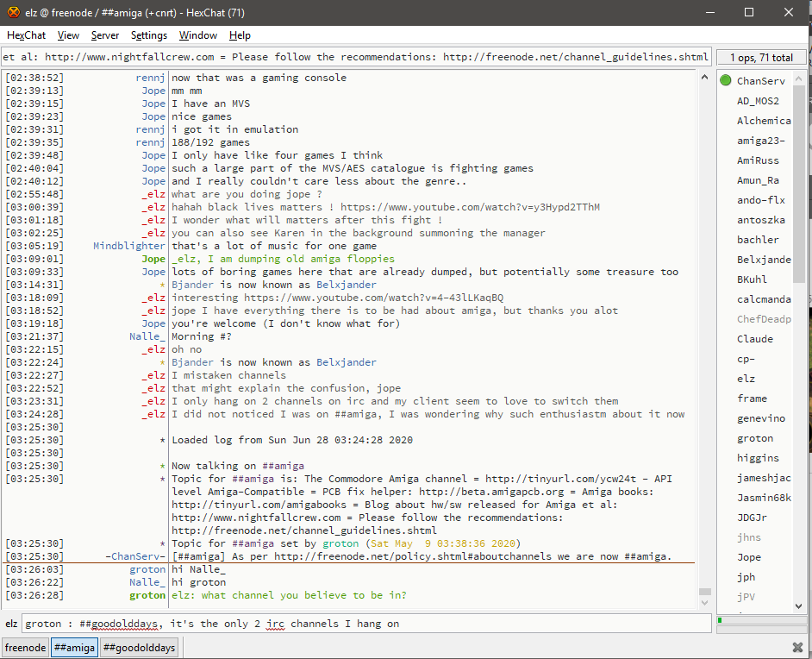Open the tinyurl.com/amigabooks link
This screenshot has height=659, width=812.
point(259,505)
